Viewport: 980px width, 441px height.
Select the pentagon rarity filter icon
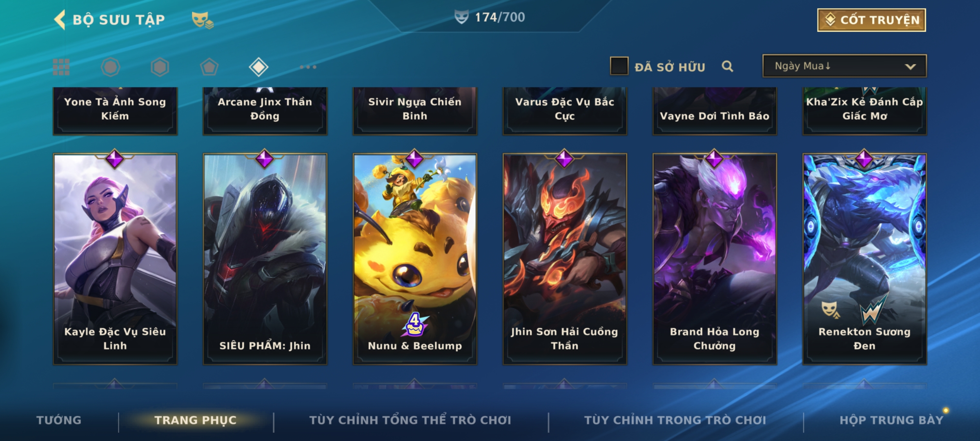click(209, 67)
